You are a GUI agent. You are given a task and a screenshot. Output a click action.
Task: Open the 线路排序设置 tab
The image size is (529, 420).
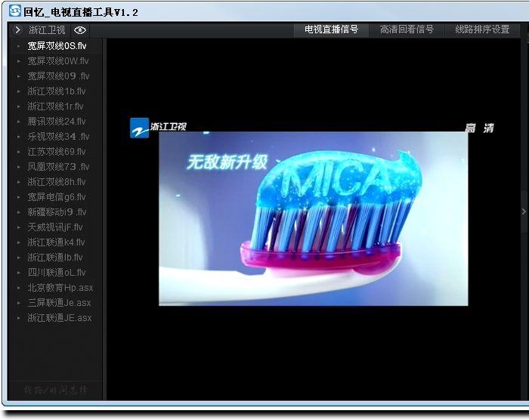[482, 29]
